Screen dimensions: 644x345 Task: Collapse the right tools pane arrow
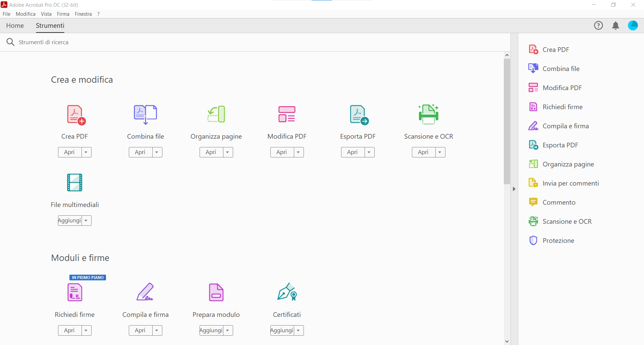514,189
